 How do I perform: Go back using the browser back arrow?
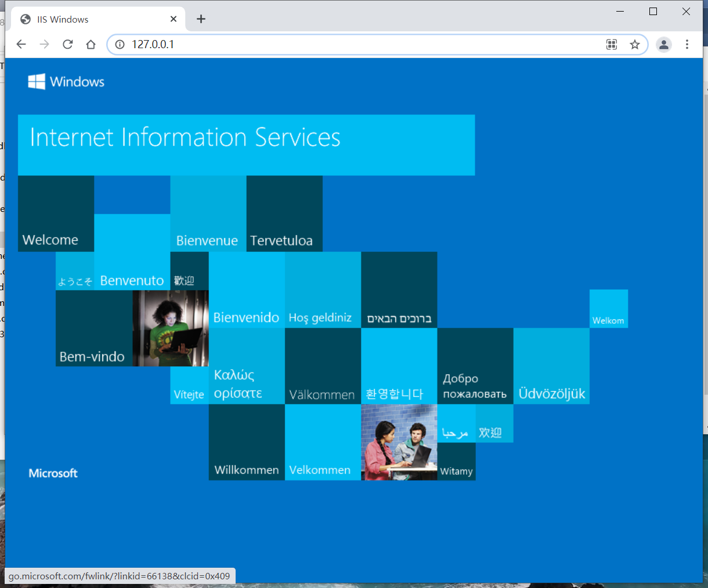pyautogui.click(x=21, y=44)
